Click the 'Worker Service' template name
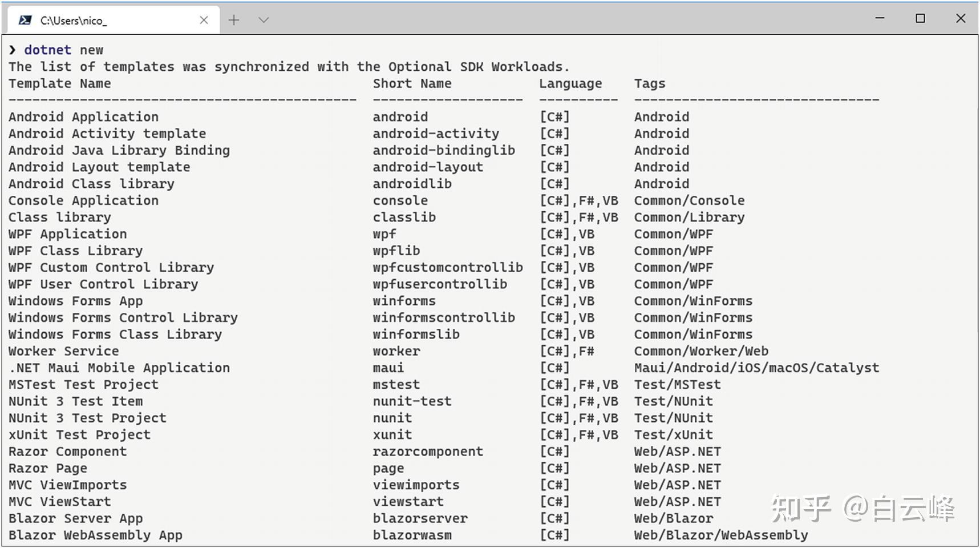This screenshot has width=980, height=548. [64, 351]
